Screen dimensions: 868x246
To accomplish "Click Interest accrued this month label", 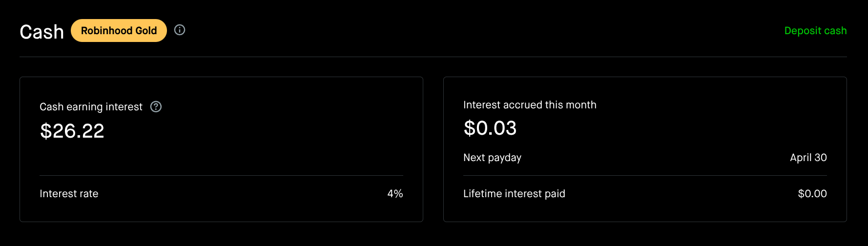I will pyautogui.click(x=530, y=105).
